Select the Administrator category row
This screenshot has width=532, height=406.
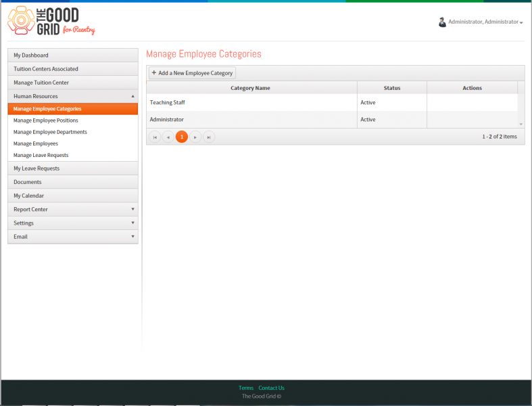(x=332, y=119)
